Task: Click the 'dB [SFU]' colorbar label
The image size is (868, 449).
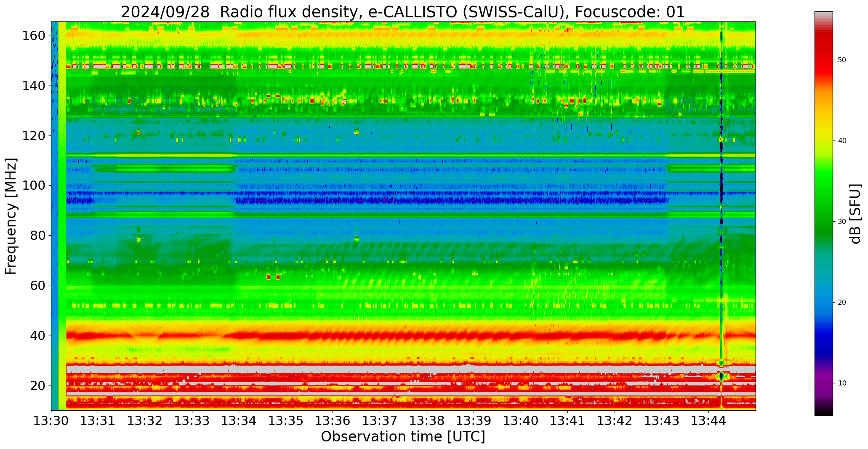Action: 855,214
